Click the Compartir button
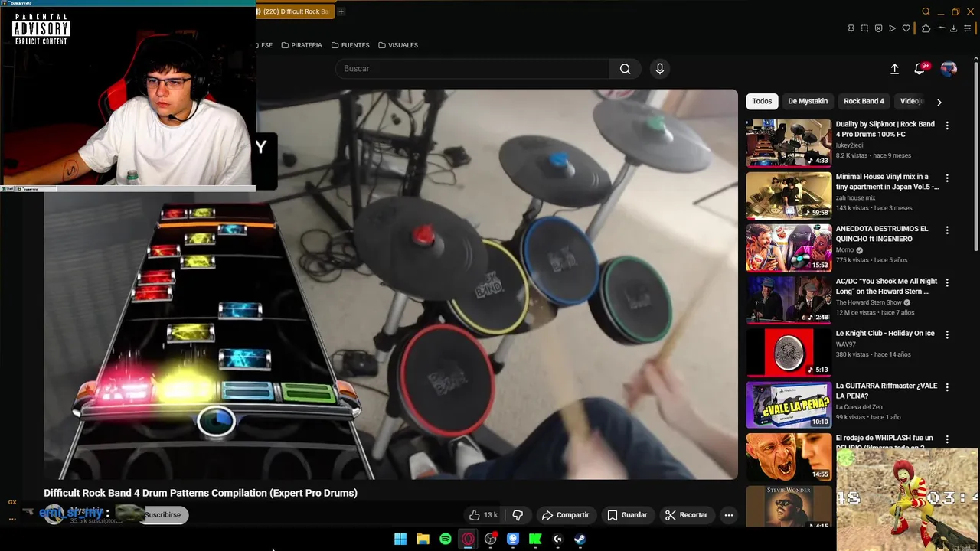 pos(565,515)
